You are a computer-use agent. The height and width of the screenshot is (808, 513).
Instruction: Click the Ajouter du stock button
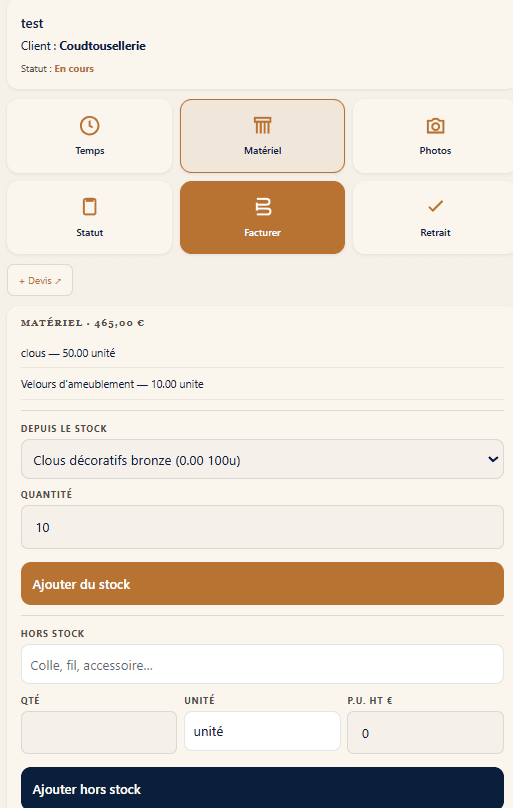(262, 584)
